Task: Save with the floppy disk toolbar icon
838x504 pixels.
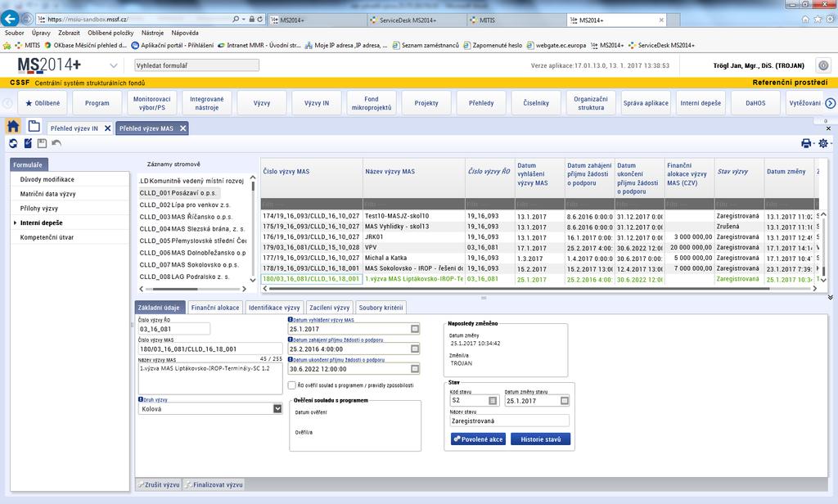Action: pos(43,143)
